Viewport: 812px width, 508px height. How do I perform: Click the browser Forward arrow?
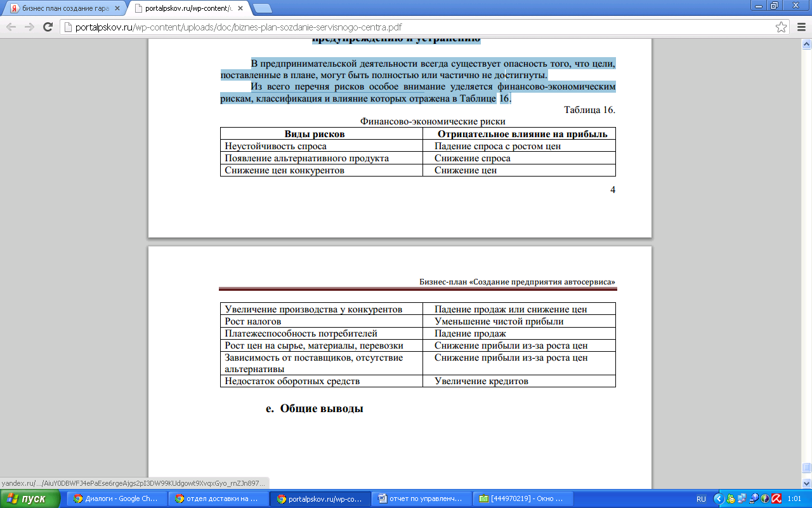[x=29, y=27]
